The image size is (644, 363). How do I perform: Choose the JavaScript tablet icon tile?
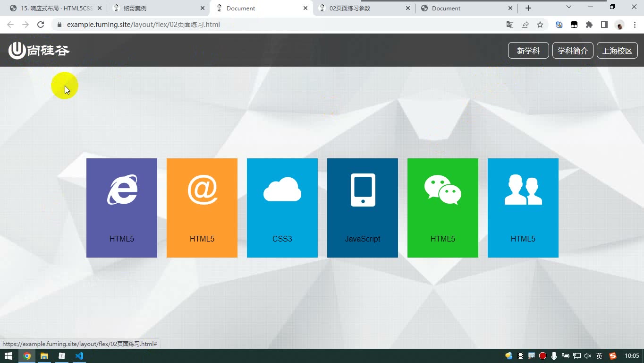pyautogui.click(x=363, y=208)
